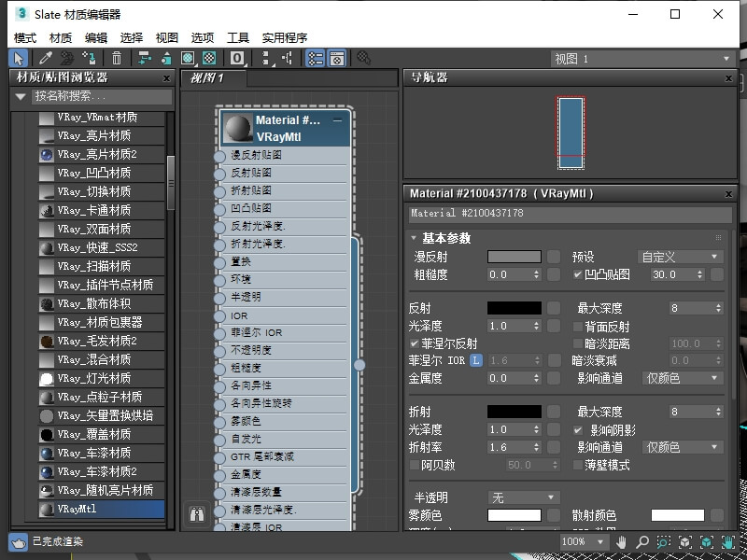Select VRay_混合材质 in the browser
This screenshot has width=747, height=560.
(x=102, y=359)
